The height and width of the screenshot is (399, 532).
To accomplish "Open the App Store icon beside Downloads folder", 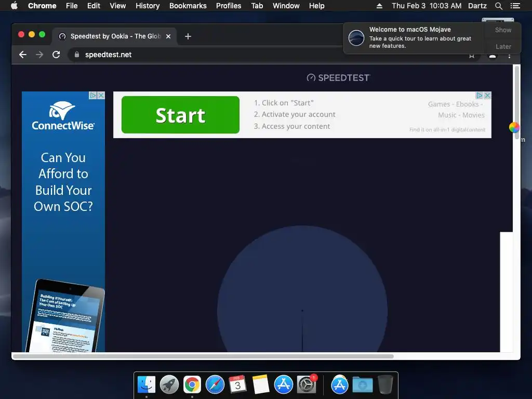I will click(340, 385).
